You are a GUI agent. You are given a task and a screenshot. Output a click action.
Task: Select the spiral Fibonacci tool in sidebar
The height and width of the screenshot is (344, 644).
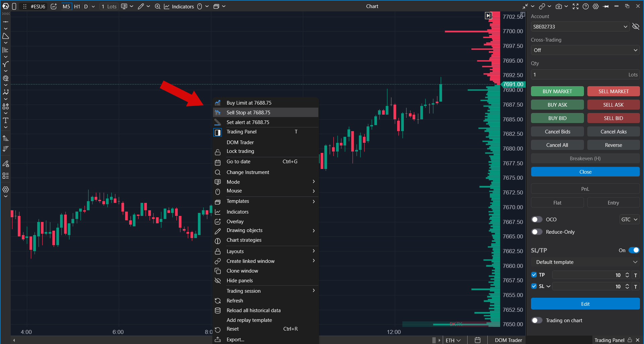point(6,78)
